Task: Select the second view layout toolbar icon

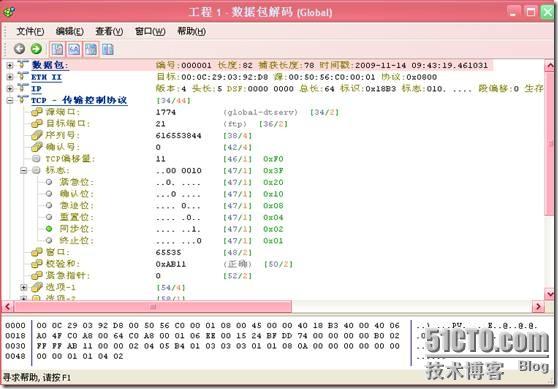Action: 74,49
